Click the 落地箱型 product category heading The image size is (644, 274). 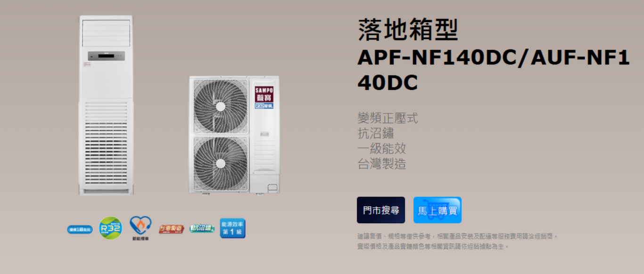tap(408, 30)
